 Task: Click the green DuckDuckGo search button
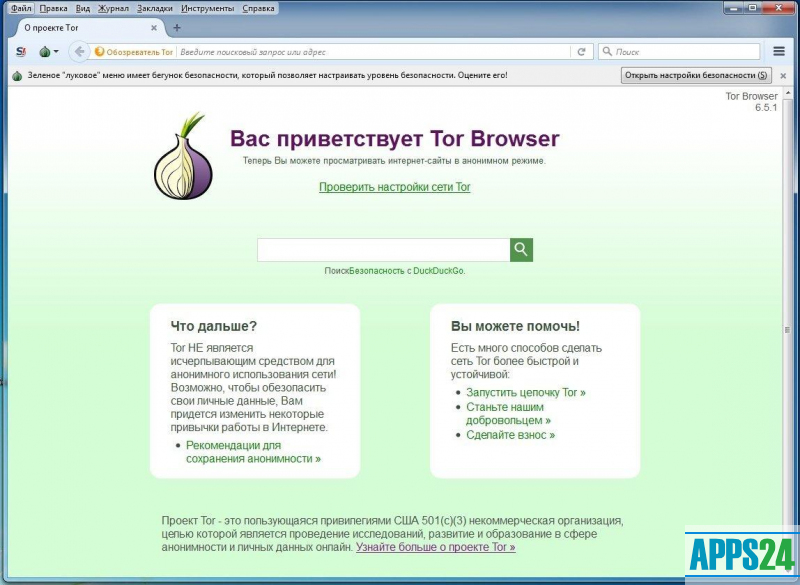(521, 250)
